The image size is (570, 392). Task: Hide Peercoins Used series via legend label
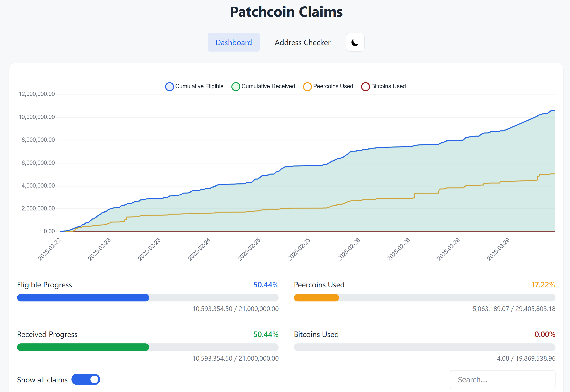coord(333,86)
